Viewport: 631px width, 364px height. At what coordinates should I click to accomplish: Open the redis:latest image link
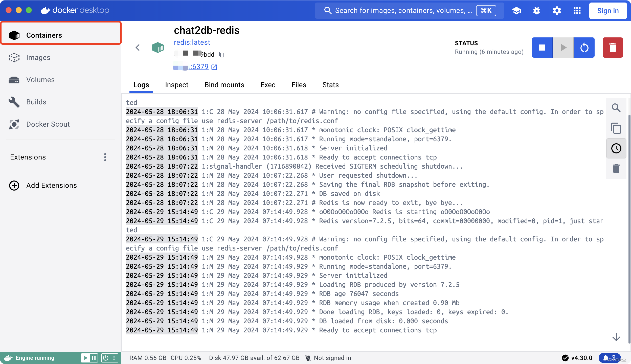[192, 42]
